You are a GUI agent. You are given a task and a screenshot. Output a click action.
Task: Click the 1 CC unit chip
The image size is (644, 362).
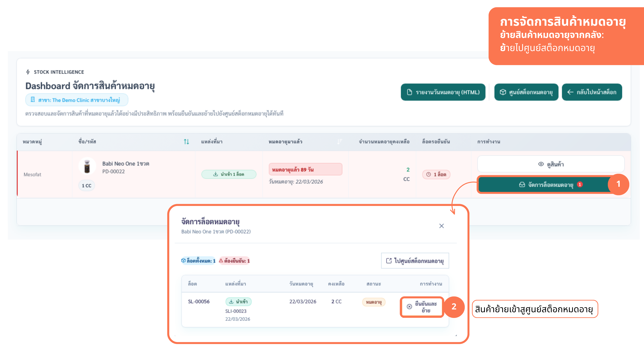pos(87,186)
